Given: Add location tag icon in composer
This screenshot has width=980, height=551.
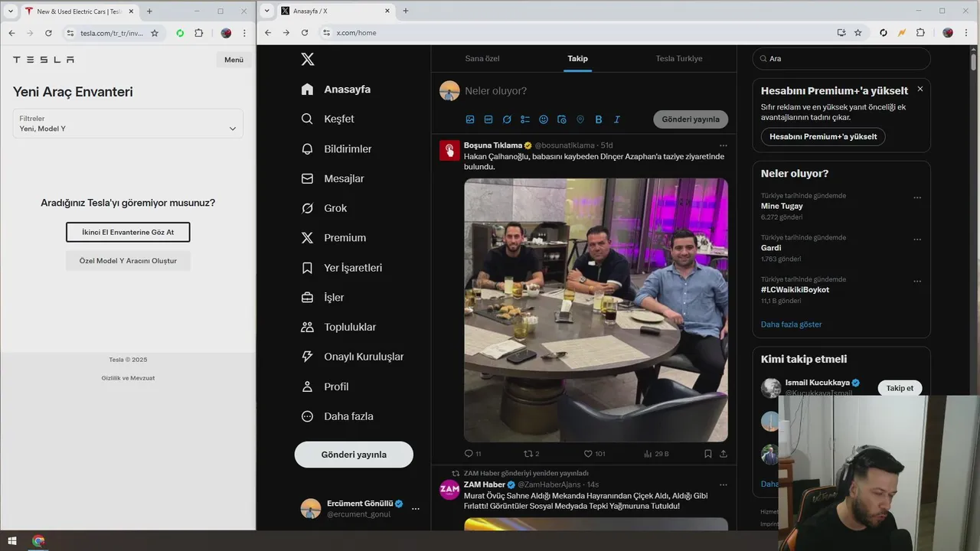Looking at the screenshot, I should click(x=580, y=119).
